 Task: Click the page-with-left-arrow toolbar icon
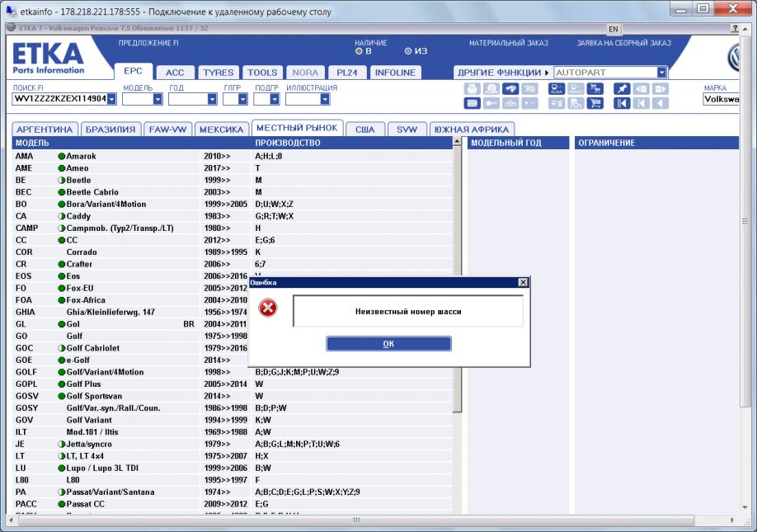641,89
